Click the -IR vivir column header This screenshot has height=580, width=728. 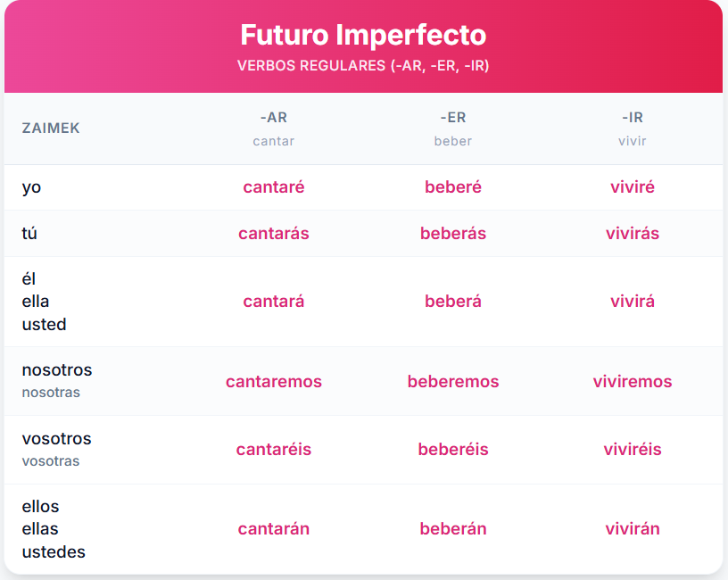point(633,128)
